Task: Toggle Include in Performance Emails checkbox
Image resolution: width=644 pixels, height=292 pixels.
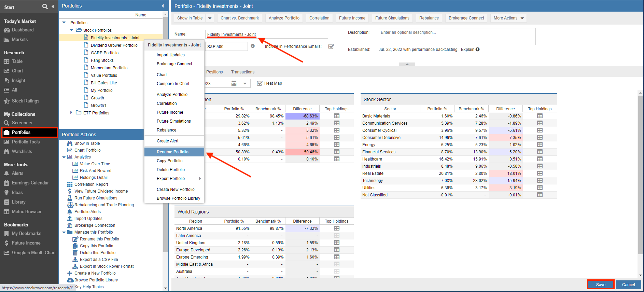Action: (x=331, y=46)
